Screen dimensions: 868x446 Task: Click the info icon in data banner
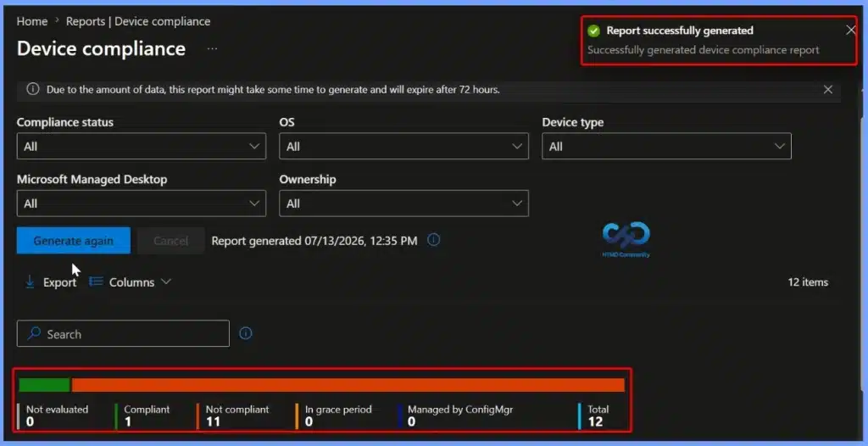pos(33,89)
